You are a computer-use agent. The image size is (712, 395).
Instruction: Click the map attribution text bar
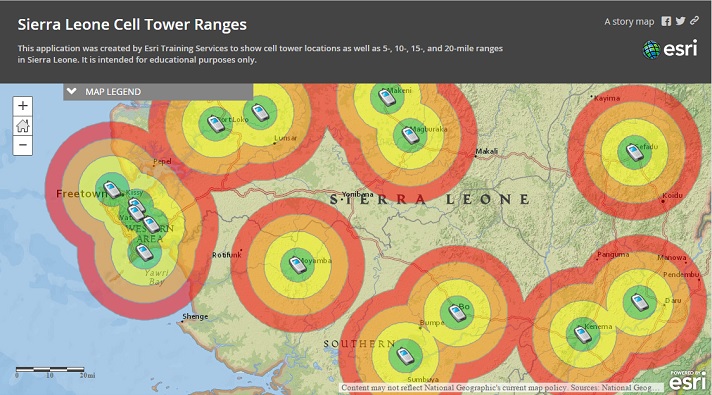coord(501,388)
